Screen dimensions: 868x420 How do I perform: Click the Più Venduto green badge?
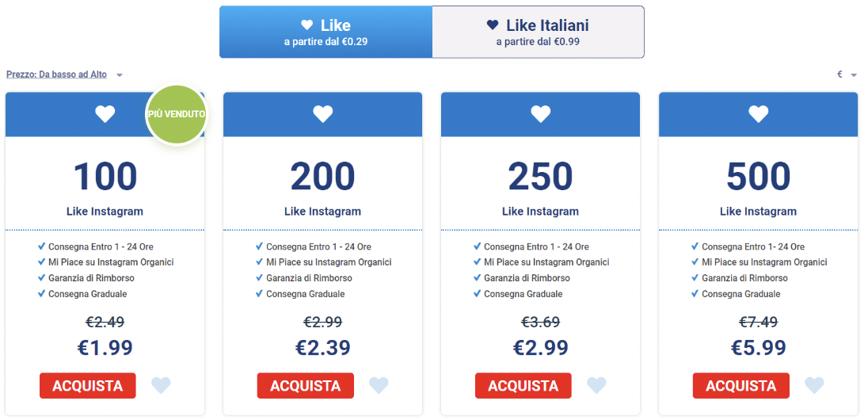coord(177,114)
